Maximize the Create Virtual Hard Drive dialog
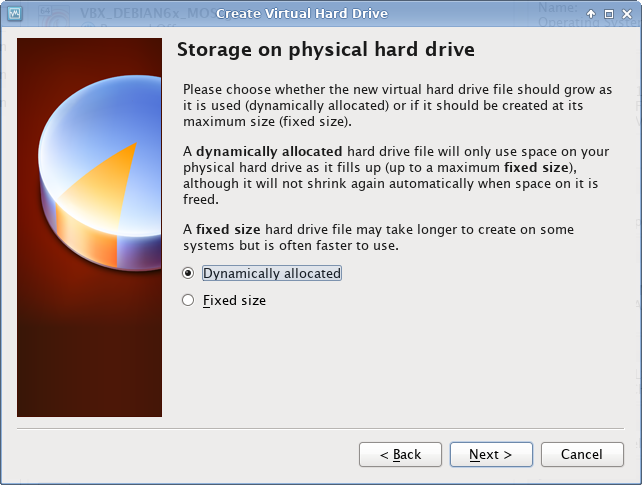The height and width of the screenshot is (485, 642). 609,14
